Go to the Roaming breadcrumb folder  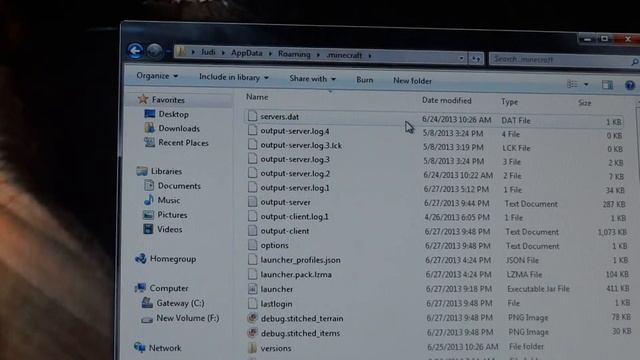click(294, 54)
